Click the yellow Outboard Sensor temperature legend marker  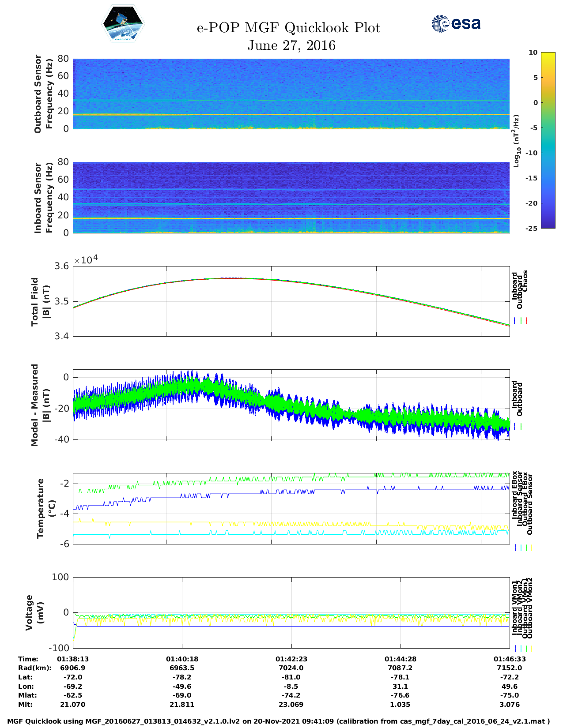[x=531, y=548]
